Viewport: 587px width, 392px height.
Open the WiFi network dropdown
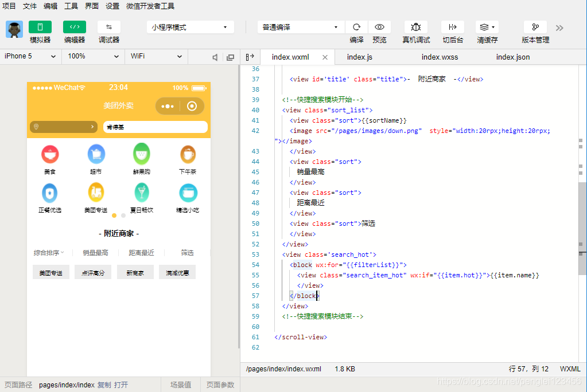point(156,56)
